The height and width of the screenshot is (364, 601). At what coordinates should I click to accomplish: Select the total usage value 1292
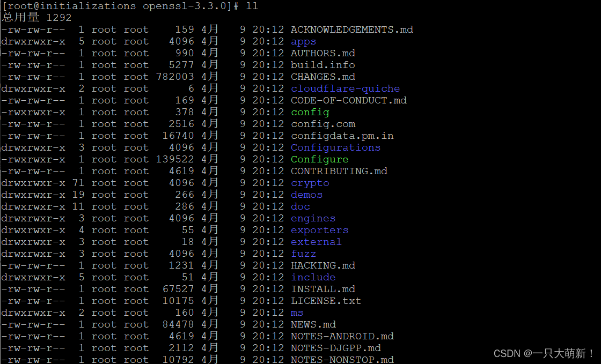click(58, 18)
